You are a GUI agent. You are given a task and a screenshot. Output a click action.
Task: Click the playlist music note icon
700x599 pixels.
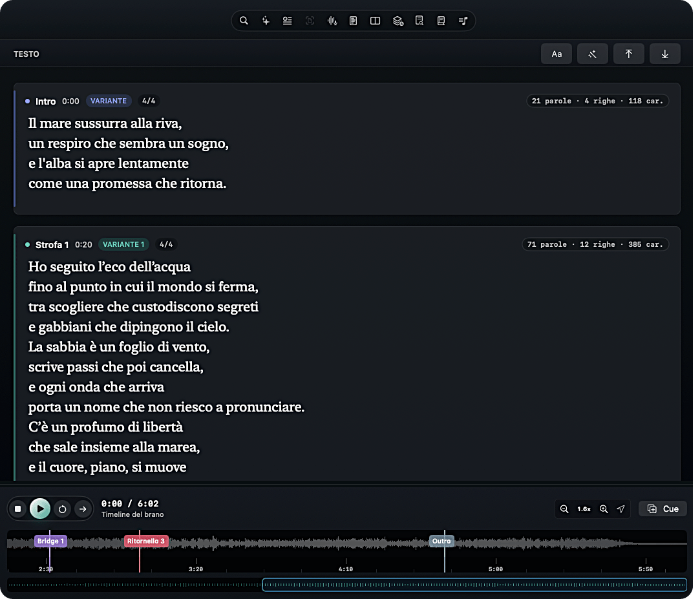(463, 21)
